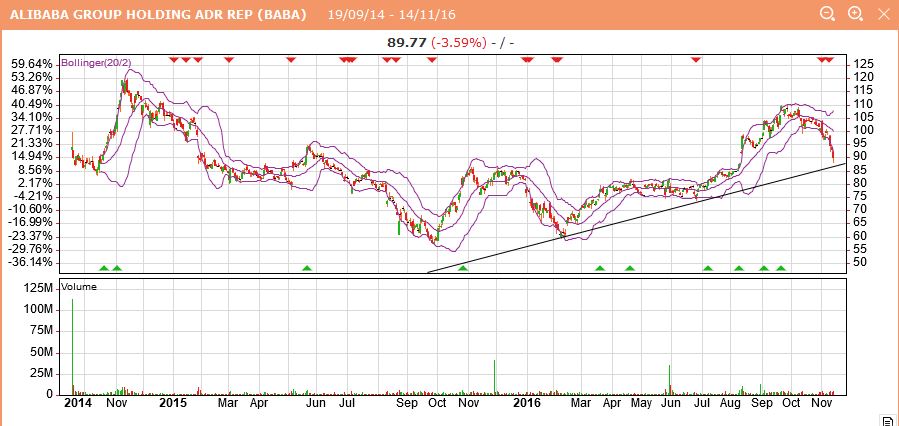Image resolution: width=899 pixels, height=426 pixels.
Task: Click the lone red marker near Jul 2016
Action: point(696,59)
